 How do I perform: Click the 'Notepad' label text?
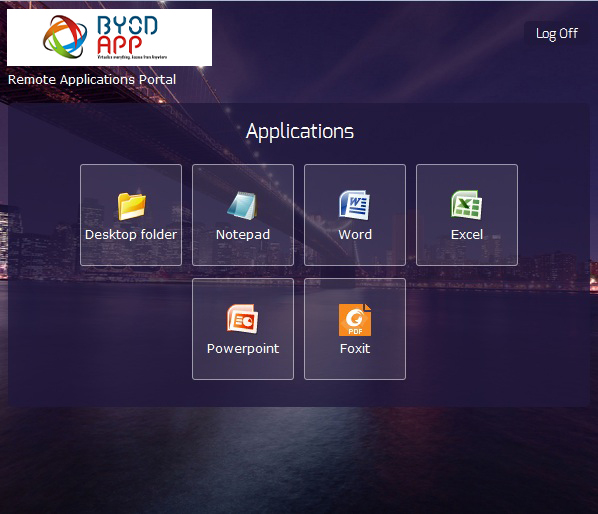pos(243,235)
